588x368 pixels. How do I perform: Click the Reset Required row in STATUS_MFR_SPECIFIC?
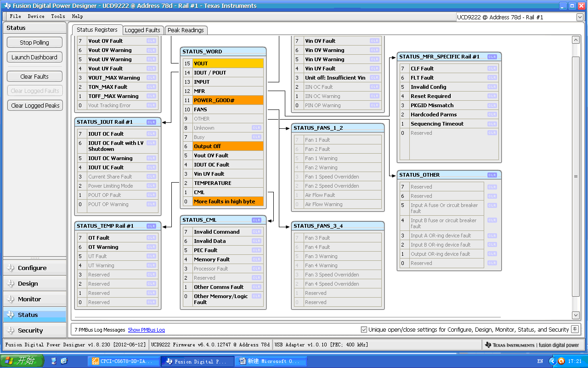click(x=449, y=96)
